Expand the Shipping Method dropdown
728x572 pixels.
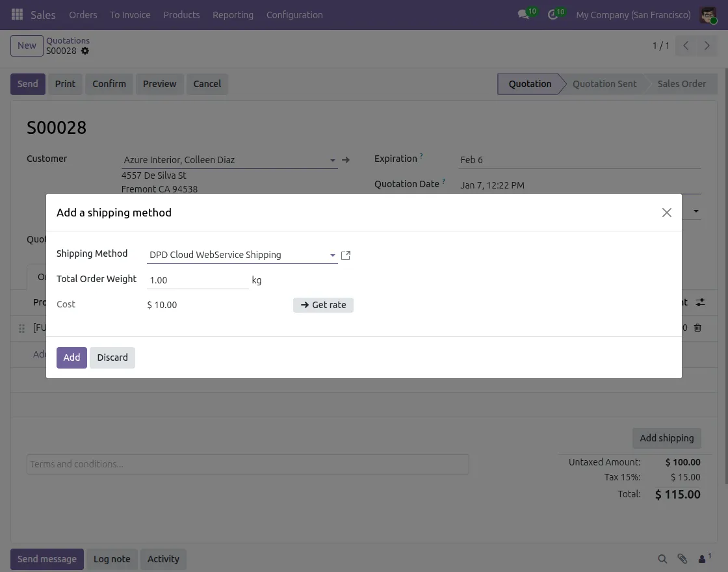[332, 255]
